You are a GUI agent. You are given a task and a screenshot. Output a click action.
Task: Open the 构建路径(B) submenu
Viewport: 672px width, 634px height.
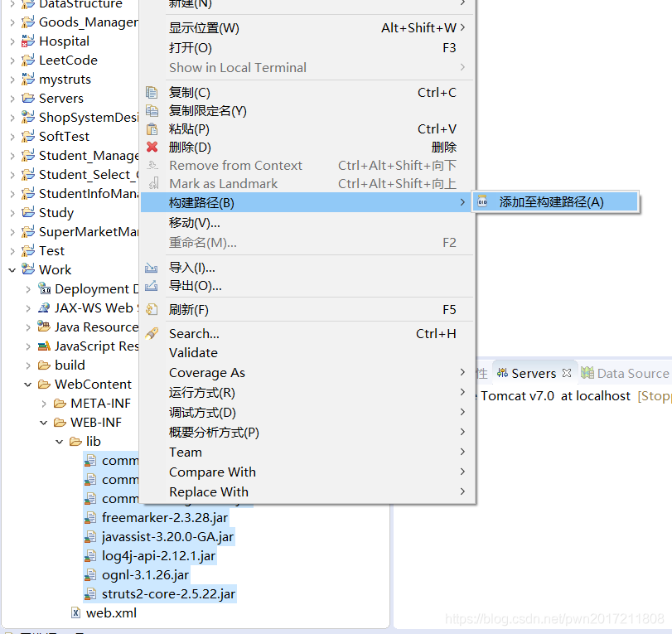point(307,202)
